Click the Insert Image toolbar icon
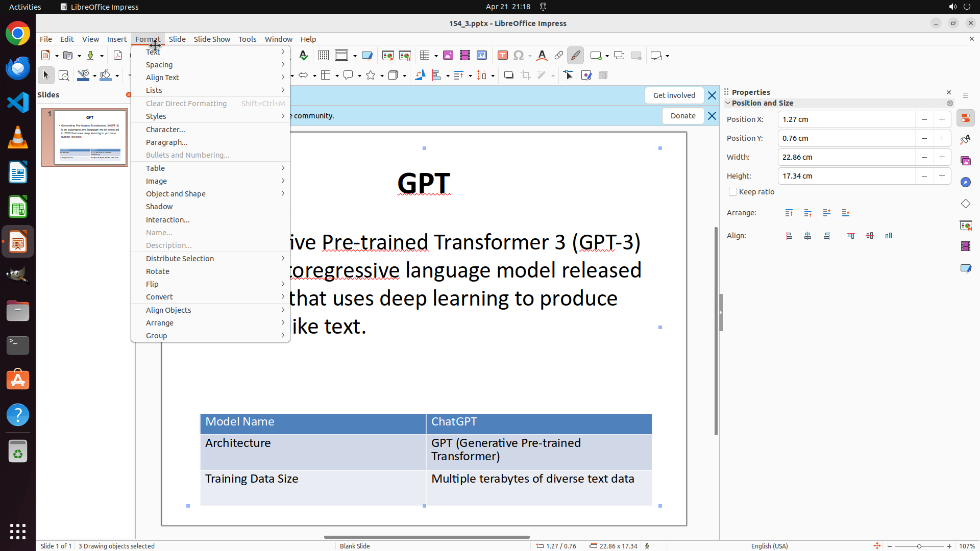Viewport: 980px width, 551px height. coord(448,56)
